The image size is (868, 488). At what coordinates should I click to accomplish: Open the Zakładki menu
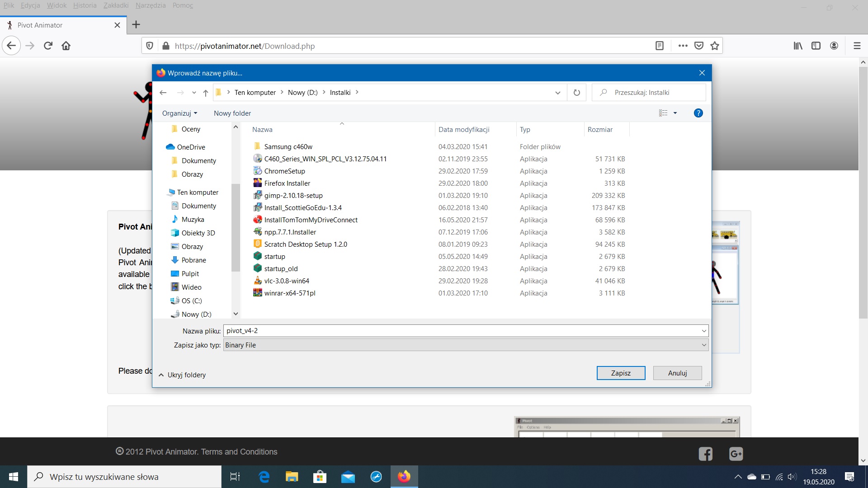pyautogui.click(x=116, y=5)
